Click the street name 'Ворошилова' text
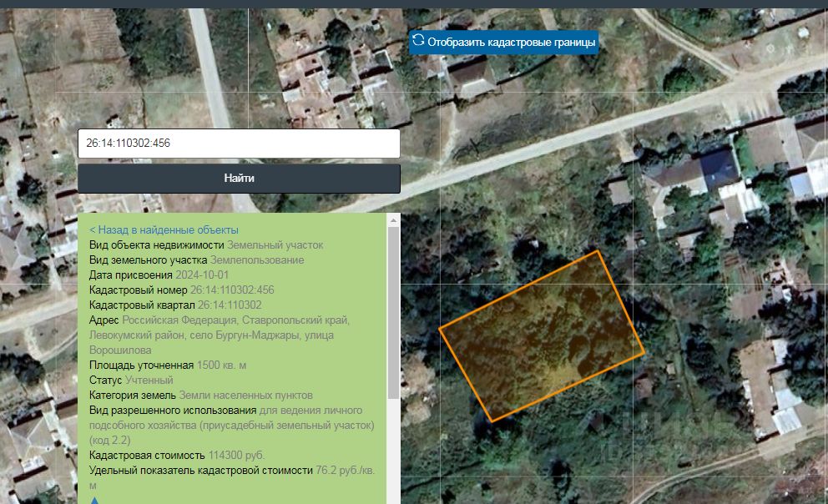Image resolution: width=828 pixels, height=504 pixels. pyautogui.click(x=120, y=350)
